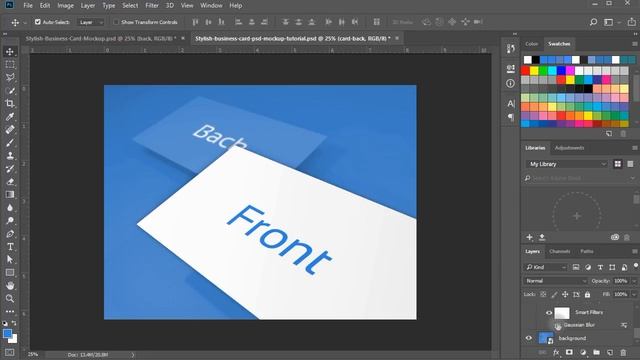Select the History Brush tool
The width and height of the screenshot is (640, 360).
click(10, 169)
